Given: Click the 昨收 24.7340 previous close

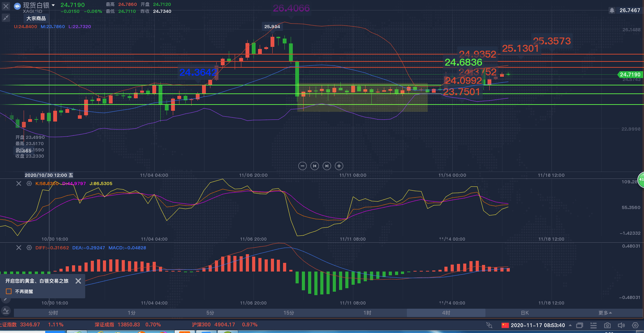Looking at the screenshot, I should [x=156, y=11].
